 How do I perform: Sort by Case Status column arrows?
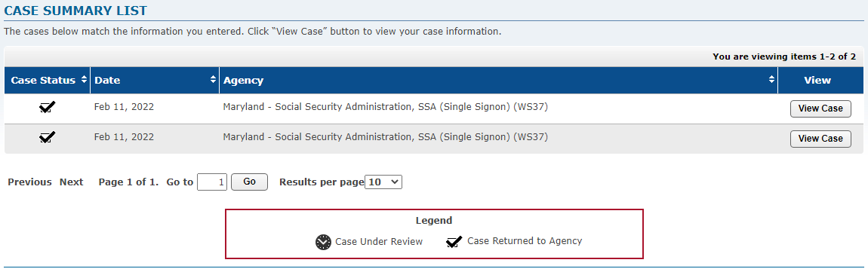tap(84, 80)
